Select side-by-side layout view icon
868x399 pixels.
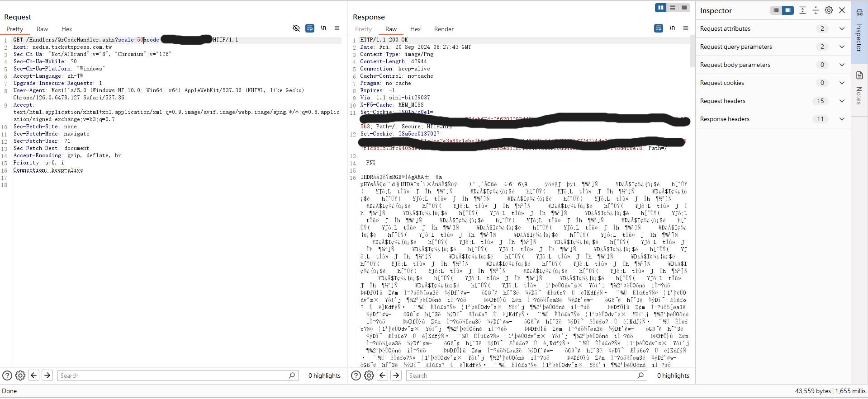661,8
